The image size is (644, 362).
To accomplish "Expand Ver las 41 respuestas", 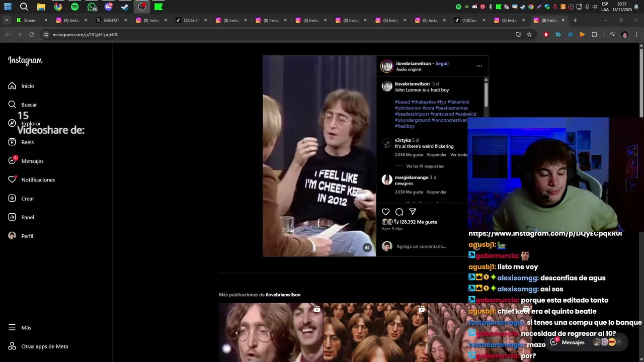I will coord(425,166).
